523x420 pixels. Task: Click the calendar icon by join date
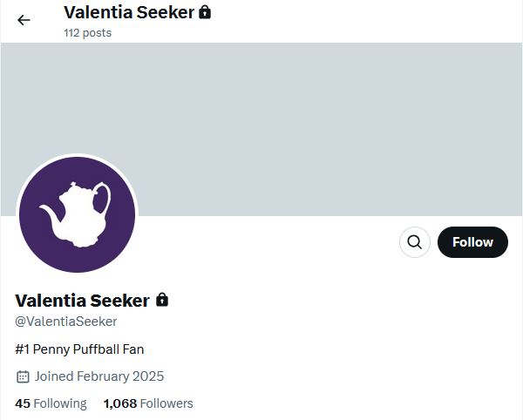coord(23,376)
